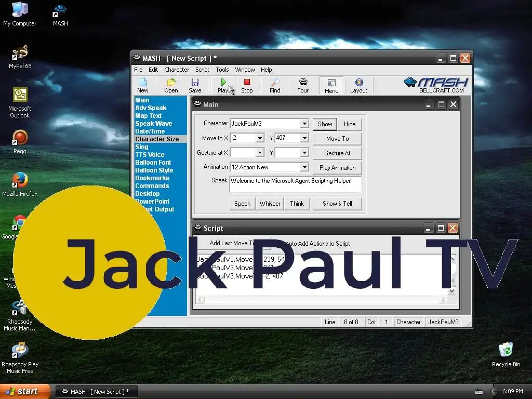Select Map Text in the sidebar
This screenshot has width=532, height=399.
(148, 116)
